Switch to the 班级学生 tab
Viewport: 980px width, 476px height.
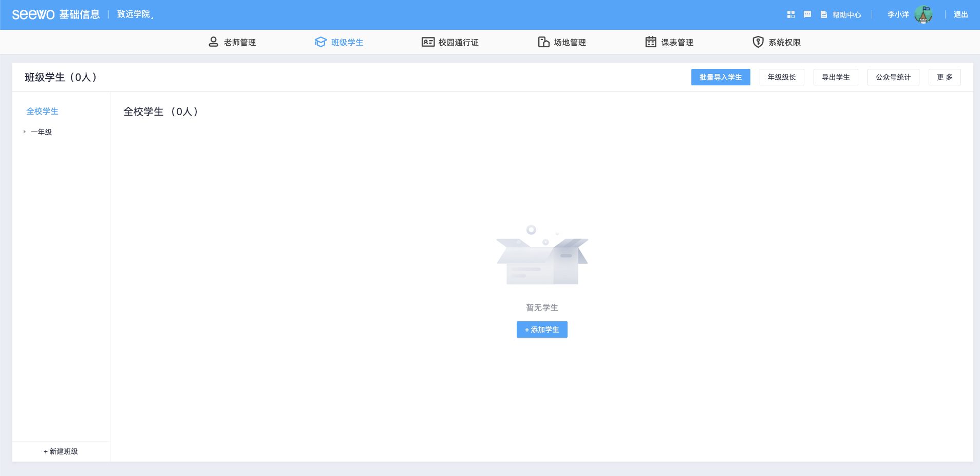(x=339, y=42)
